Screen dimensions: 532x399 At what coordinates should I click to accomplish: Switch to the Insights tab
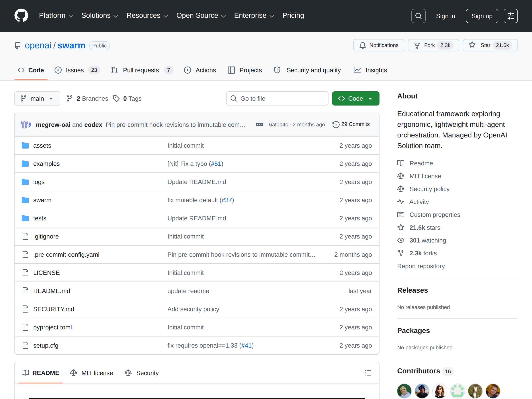pos(370,70)
